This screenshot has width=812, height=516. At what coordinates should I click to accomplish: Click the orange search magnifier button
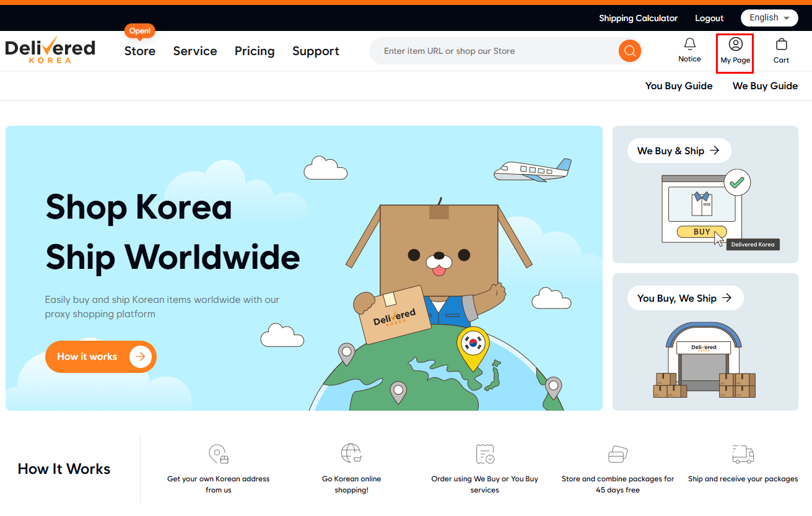point(629,51)
